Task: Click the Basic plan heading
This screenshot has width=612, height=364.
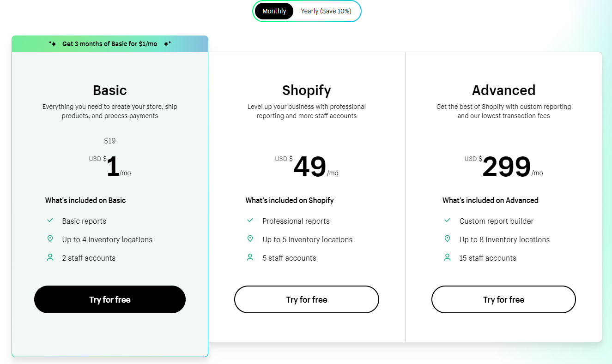Action: (x=110, y=90)
